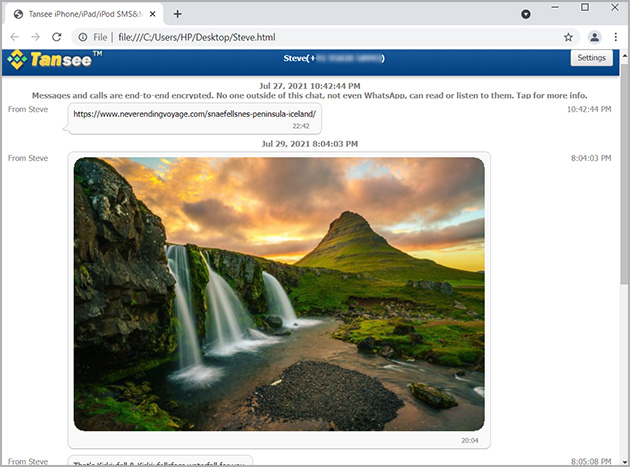The width and height of the screenshot is (630, 467).
Task: Open the neverendingvoyage.com link
Action: coord(194,114)
